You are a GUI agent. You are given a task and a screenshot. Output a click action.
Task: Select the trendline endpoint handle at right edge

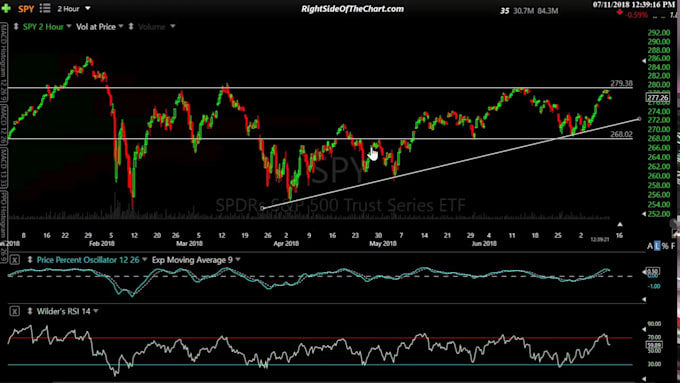(x=639, y=118)
